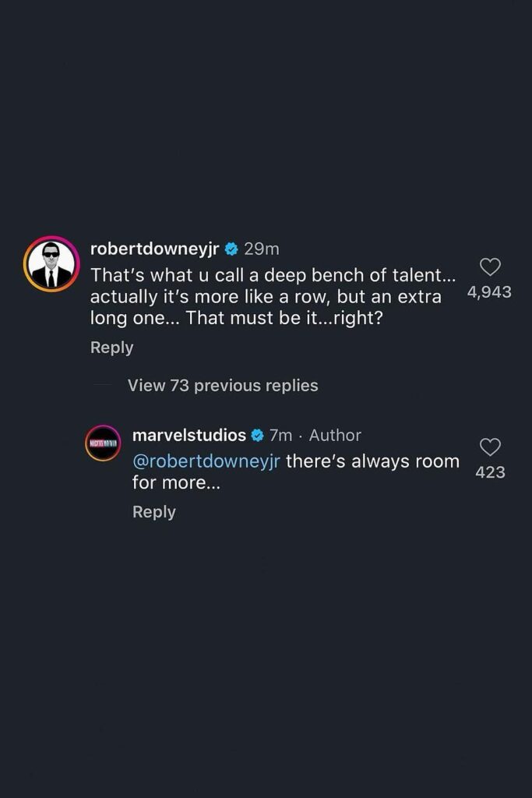Click the 29m comment timestamp
This screenshot has height=798, width=532.
click(261, 249)
